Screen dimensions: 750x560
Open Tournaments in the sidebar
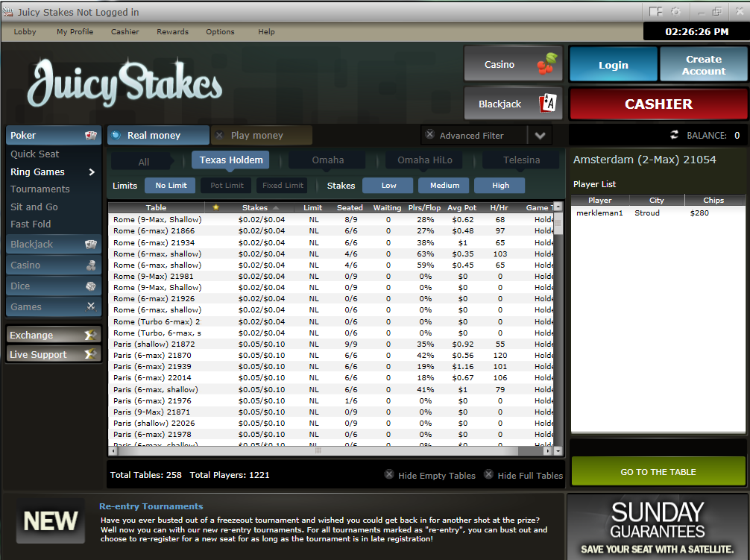tap(40, 189)
